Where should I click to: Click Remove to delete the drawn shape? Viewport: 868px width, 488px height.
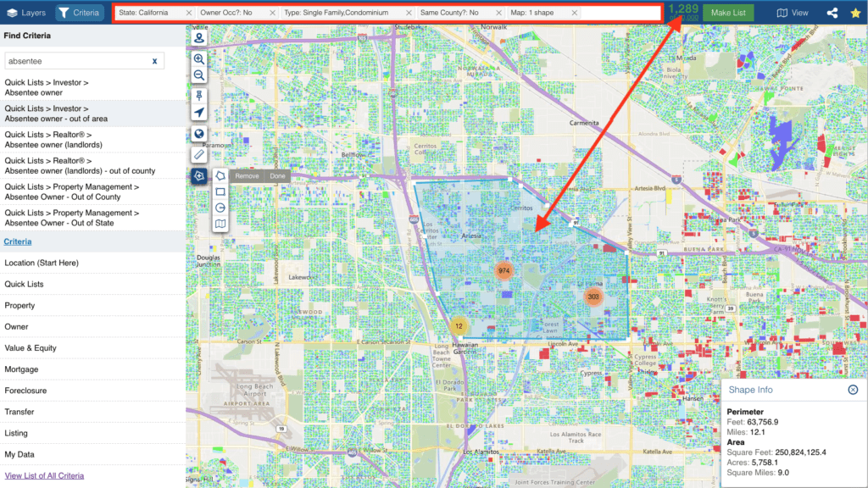click(x=247, y=176)
